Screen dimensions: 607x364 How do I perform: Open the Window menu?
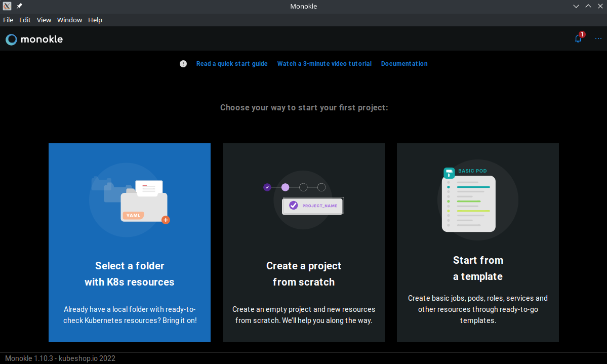(x=69, y=20)
